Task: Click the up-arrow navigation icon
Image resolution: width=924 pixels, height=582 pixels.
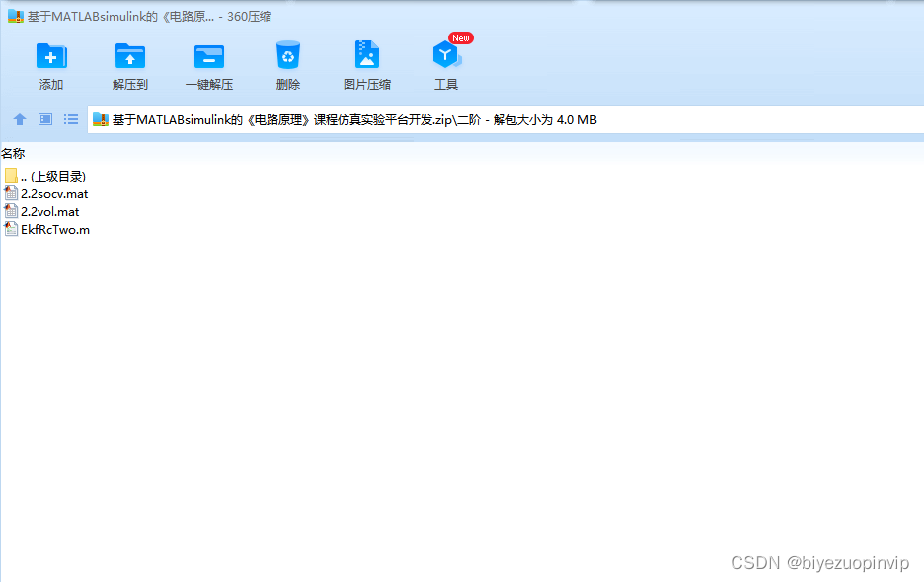Action: pyautogui.click(x=19, y=118)
